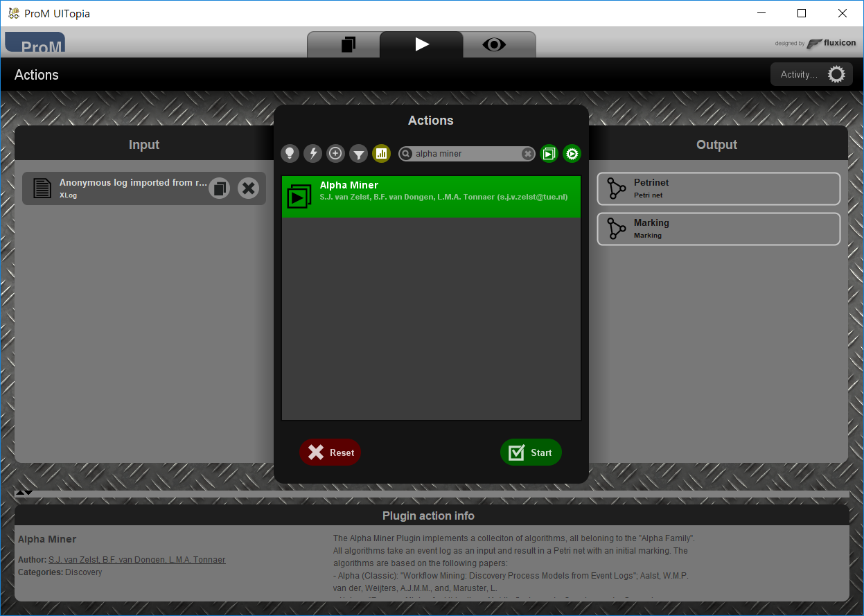The width and height of the screenshot is (864, 616).
Task: Click the input log copy icon
Action: (219, 188)
